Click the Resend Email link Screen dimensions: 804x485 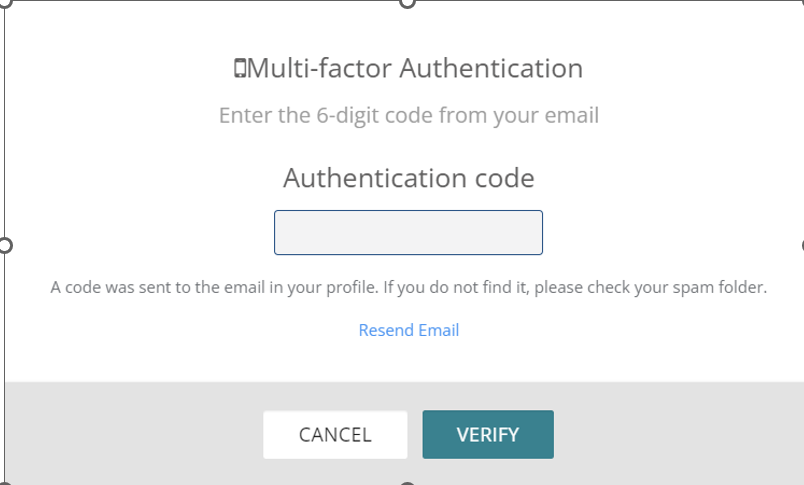coord(408,330)
